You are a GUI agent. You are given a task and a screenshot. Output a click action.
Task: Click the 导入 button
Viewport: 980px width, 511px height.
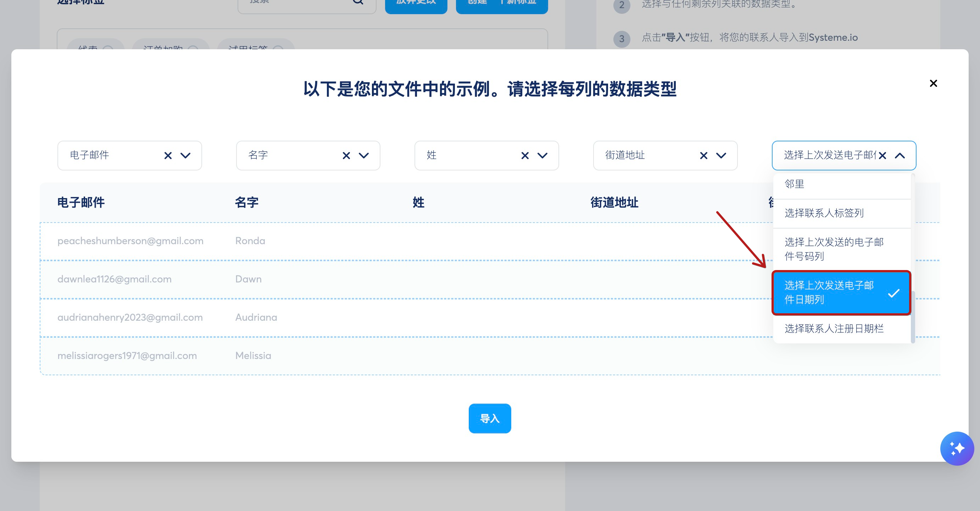(x=490, y=418)
